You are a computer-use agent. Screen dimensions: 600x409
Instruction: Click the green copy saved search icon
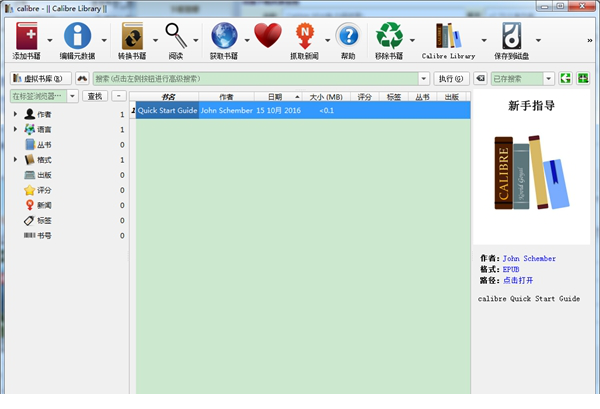[x=565, y=78]
